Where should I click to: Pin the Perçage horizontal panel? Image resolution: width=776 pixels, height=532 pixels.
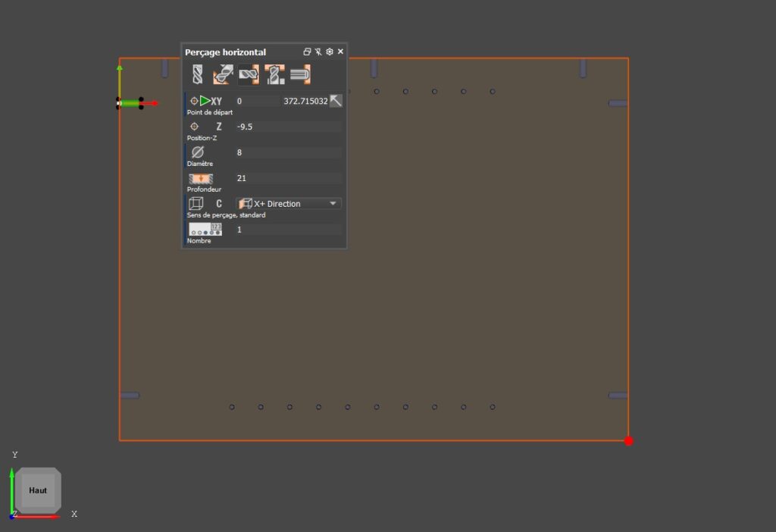pyautogui.click(x=318, y=52)
